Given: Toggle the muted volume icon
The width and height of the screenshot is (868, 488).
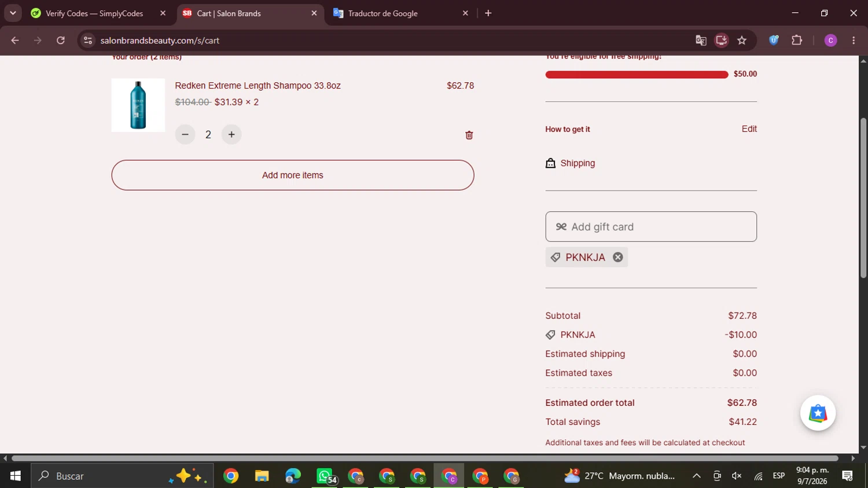Looking at the screenshot, I should pos(737,476).
